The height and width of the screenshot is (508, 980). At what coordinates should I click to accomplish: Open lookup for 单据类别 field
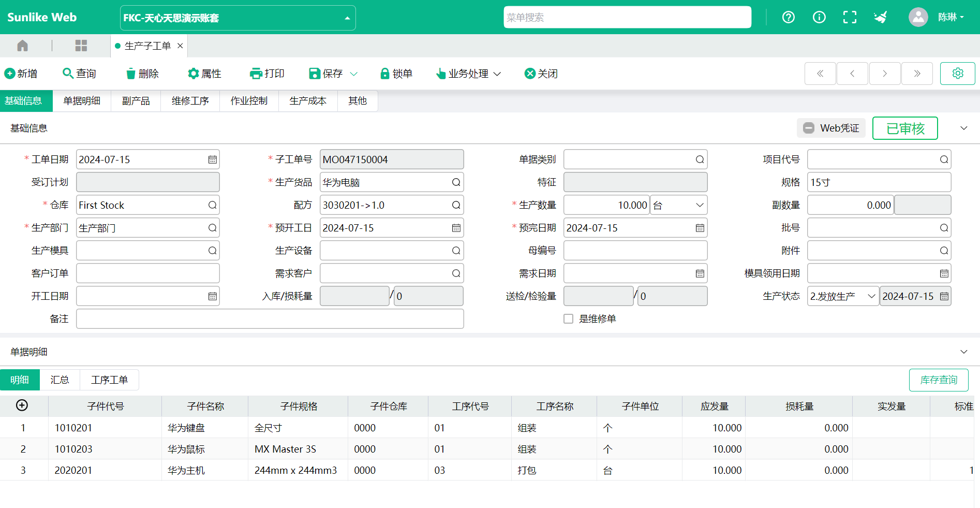pos(700,159)
